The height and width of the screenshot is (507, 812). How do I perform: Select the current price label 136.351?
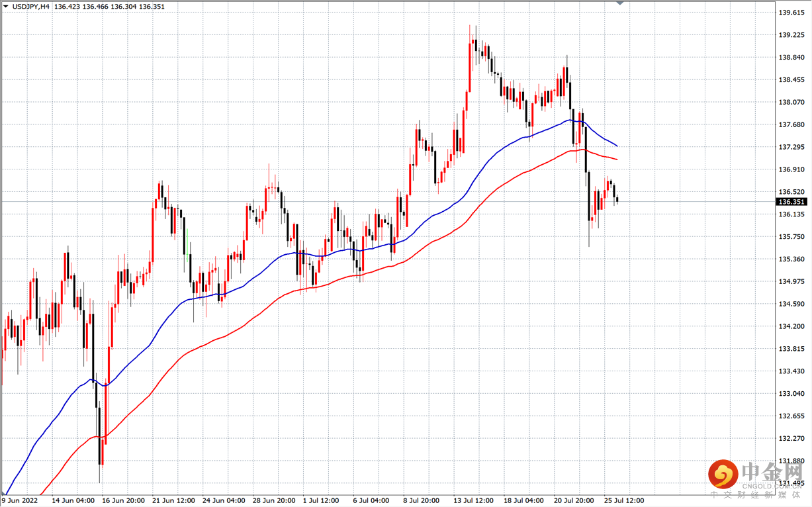click(x=791, y=202)
